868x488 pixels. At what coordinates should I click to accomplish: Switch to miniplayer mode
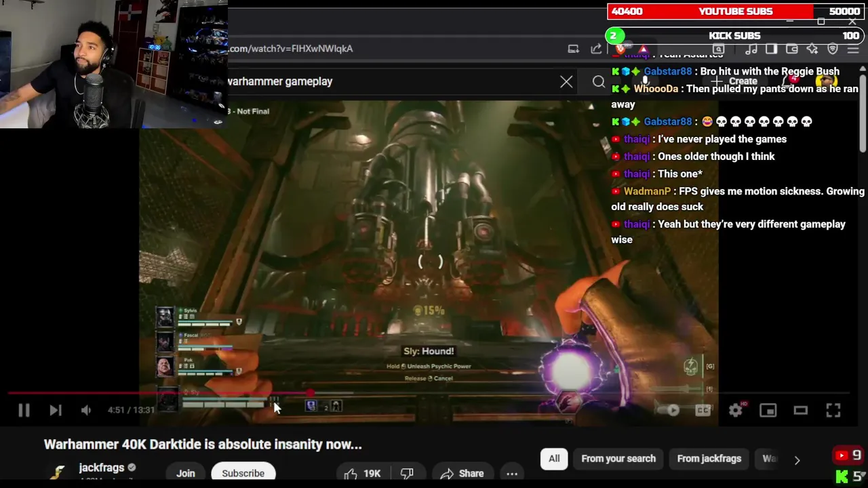(768, 410)
